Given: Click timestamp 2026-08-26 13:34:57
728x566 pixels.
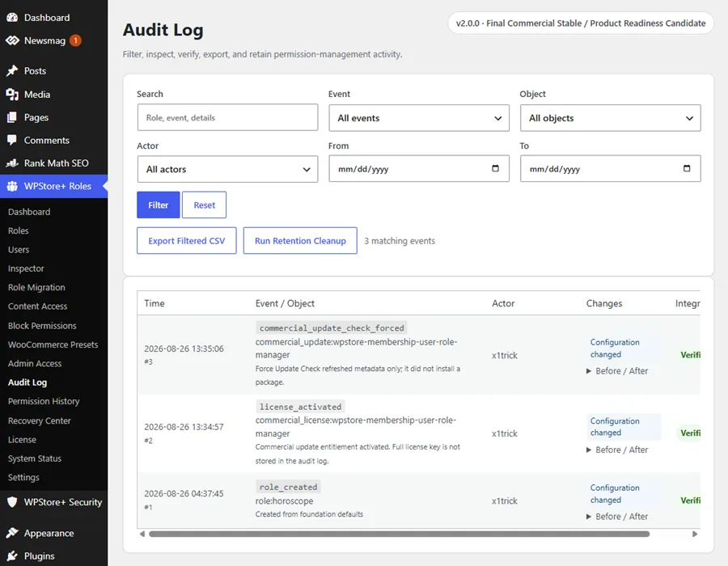Looking at the screenshot, I should tap(184, 427).
